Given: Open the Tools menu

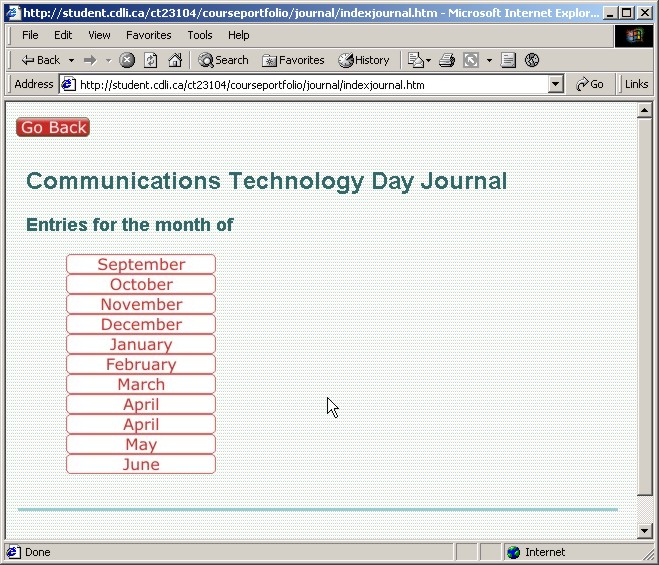Looking at the screenshot, I should tap(200, 35).
